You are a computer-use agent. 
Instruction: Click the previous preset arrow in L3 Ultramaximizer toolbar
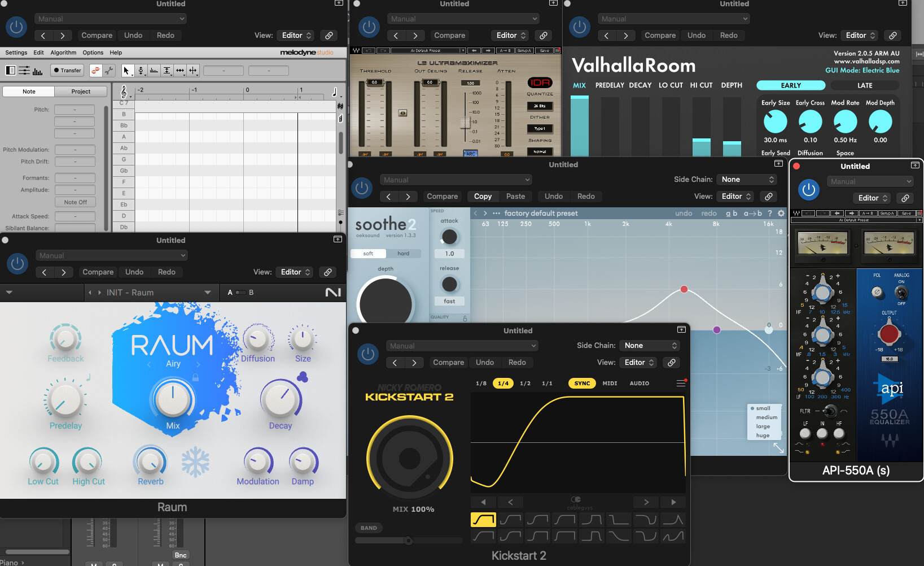pyautogui.click(x=475, y=51)
